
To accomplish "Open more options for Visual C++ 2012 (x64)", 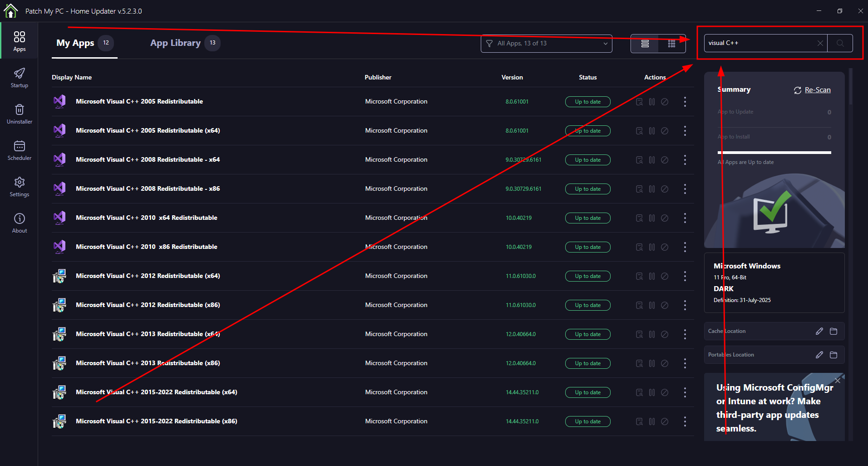I will click(685, 276).
